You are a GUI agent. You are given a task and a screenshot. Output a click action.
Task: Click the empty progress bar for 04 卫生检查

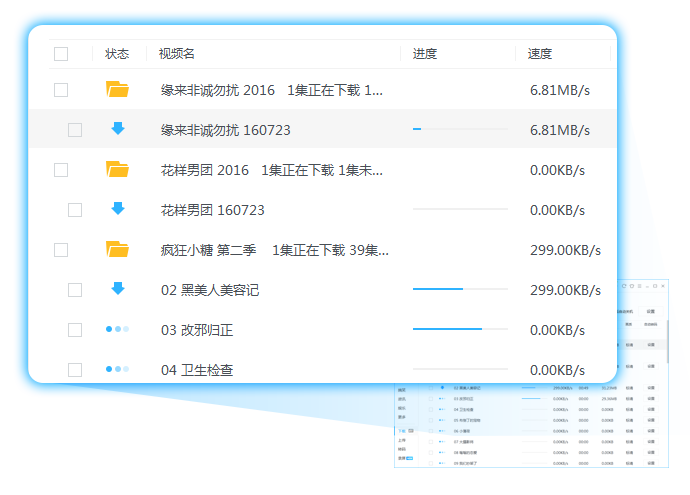pyautogui.click(x=460, y=369)
